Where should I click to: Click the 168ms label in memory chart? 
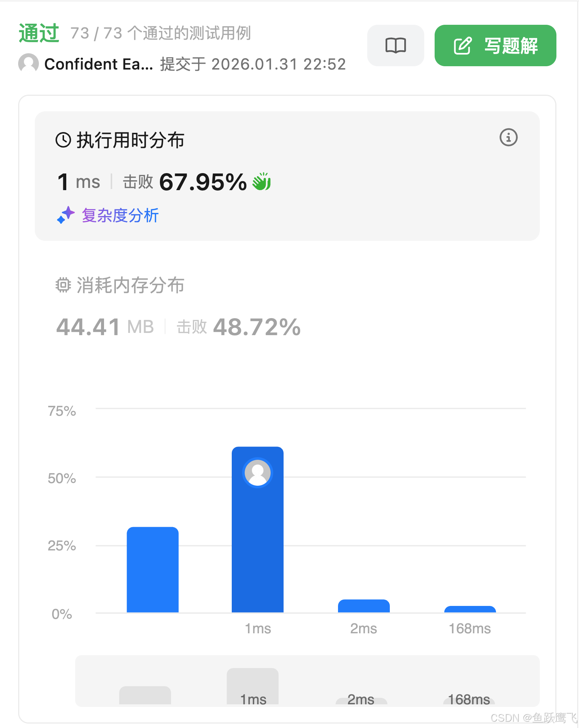point(468,699)
